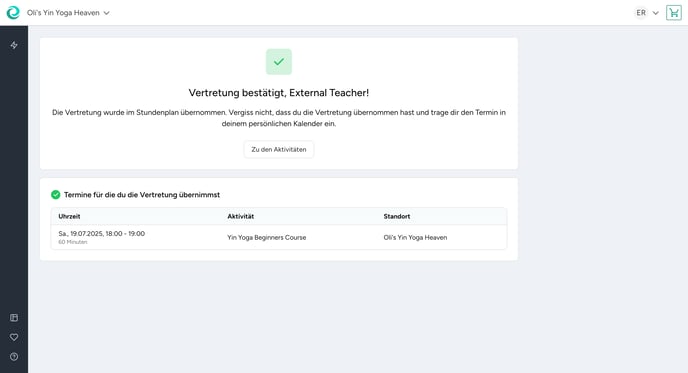Click the Sa., 19.07.2025 time cell
Screen dimensions: 688x373
point(101,233)
